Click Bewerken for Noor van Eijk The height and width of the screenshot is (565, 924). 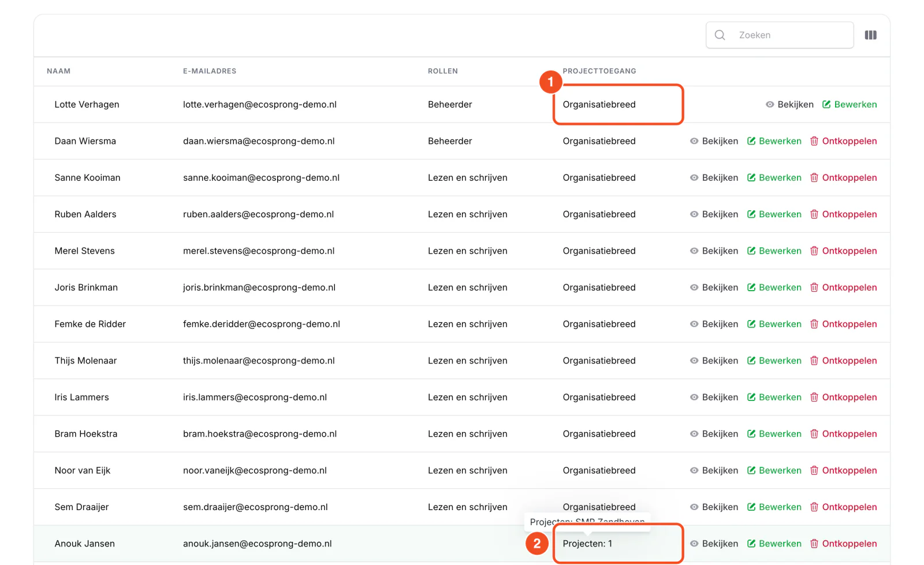click(774, 470)
